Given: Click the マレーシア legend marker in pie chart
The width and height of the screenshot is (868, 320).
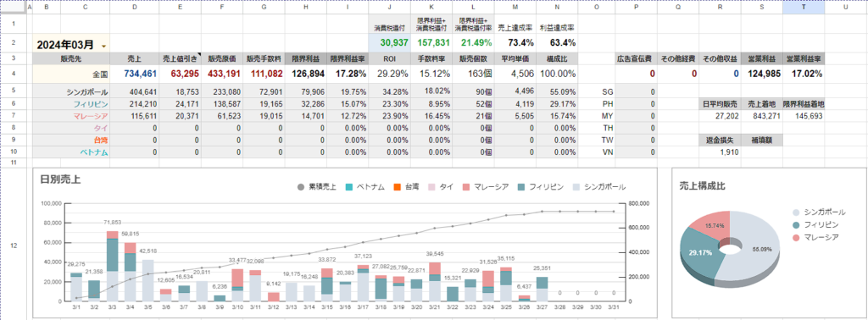Looking at the screenshot, I should click(x=796, y=237).
